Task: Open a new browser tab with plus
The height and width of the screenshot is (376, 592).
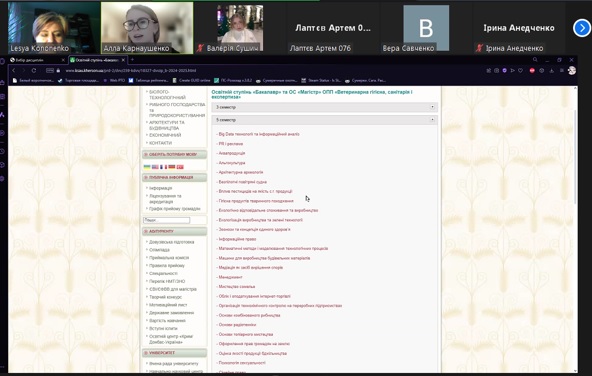Action: pyautogui.click(x=132, y=60)
